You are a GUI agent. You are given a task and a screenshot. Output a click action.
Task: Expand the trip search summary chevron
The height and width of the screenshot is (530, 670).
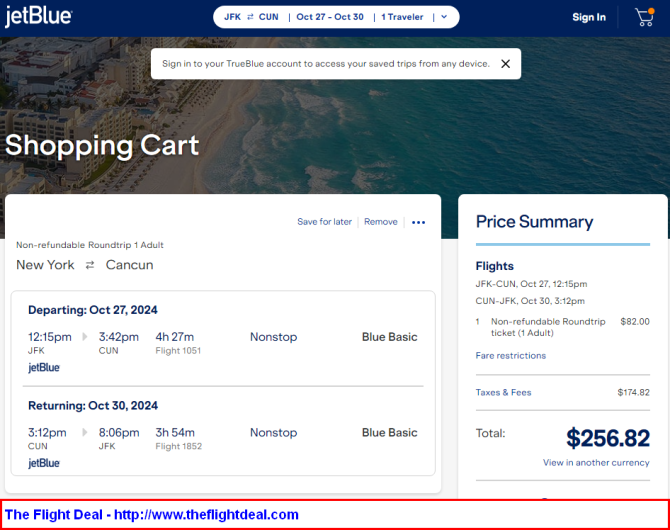pyautogui.click(x=444, y=17)
